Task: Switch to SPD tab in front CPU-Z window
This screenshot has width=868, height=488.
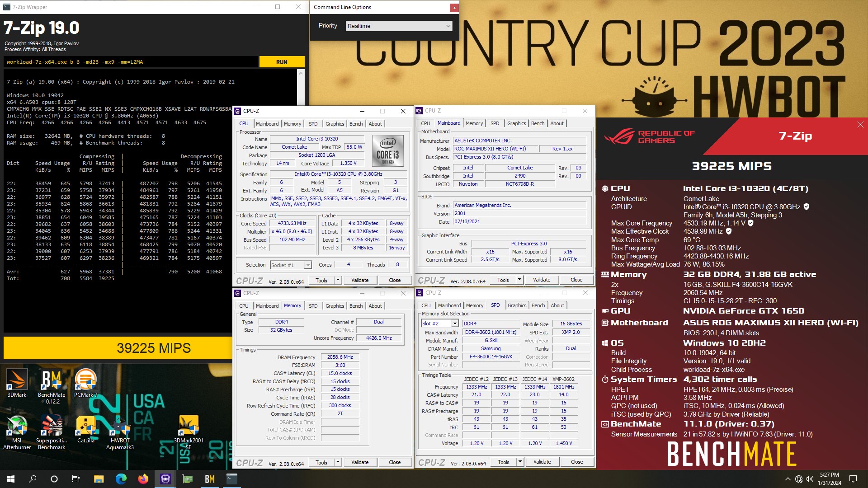Action: (313, 124)
